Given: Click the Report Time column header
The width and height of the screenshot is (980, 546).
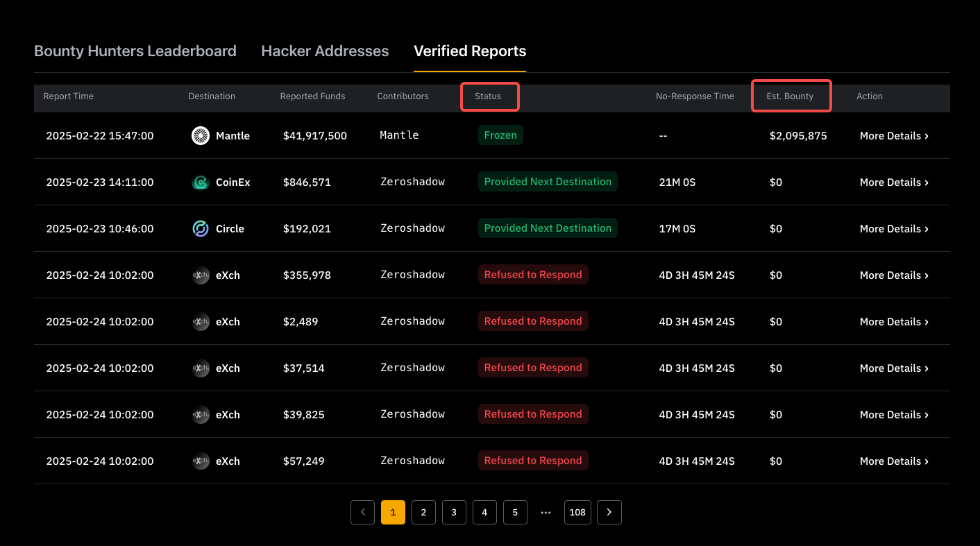Looking at the screenshot, I should [68, 96].
